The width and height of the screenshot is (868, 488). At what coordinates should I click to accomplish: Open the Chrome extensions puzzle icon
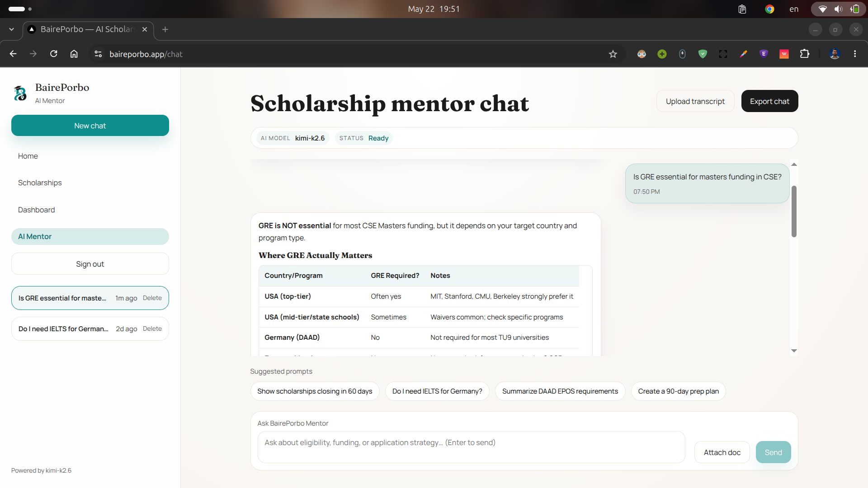point(805,54)
